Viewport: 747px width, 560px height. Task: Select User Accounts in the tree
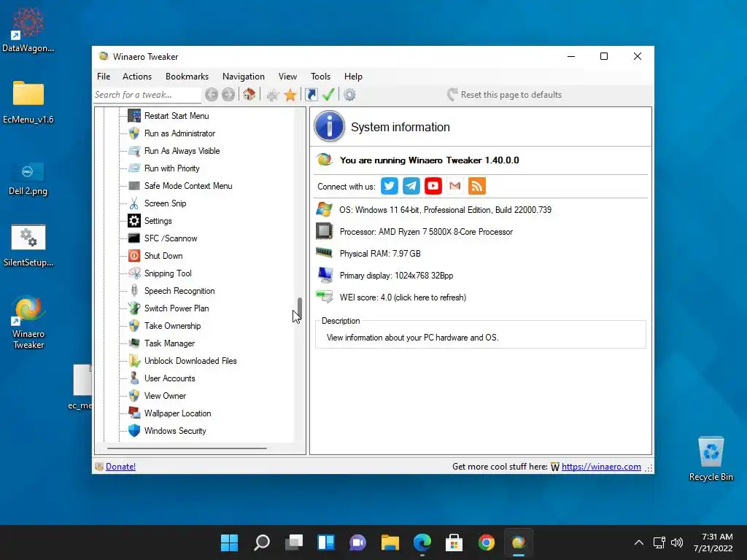pos(169,378)
